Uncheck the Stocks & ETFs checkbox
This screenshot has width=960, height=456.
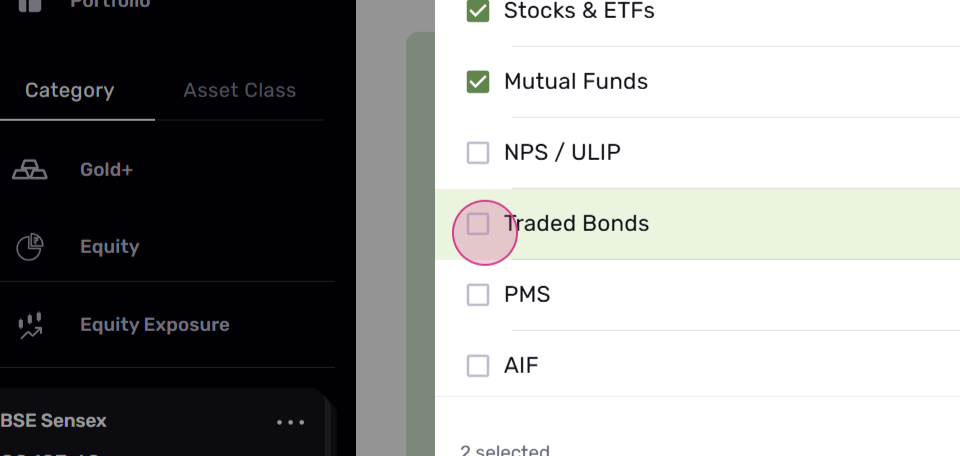point(478,10)
